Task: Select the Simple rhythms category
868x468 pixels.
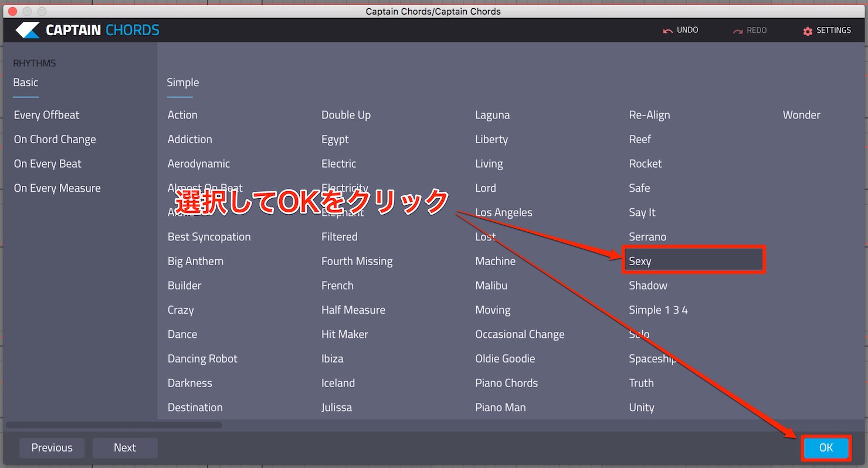Action: coord(183,83)
